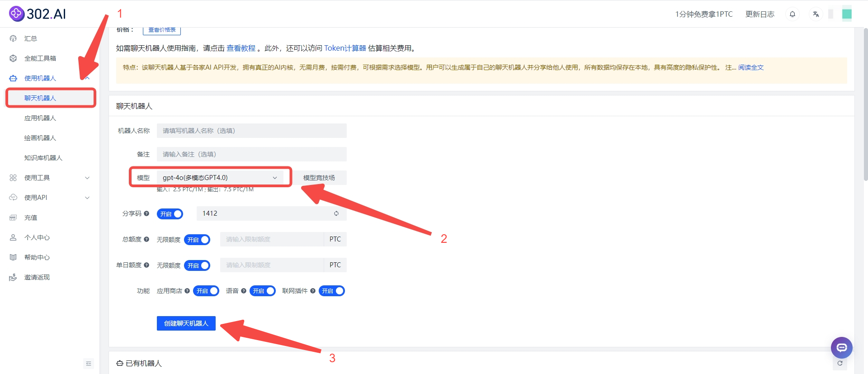The width and height of the screenshot is (868, 374).
Task: Click the 帮助中心 menu label
Action: click(37, 257)
